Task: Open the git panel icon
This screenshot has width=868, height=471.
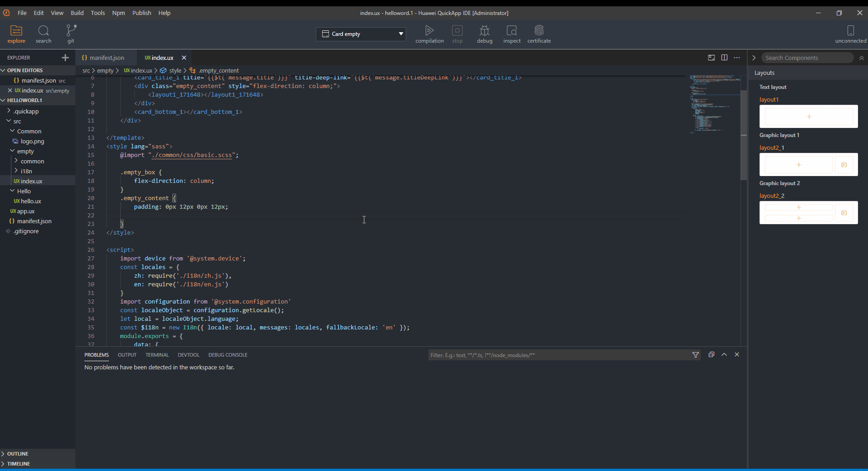Action: pos(71,34)
